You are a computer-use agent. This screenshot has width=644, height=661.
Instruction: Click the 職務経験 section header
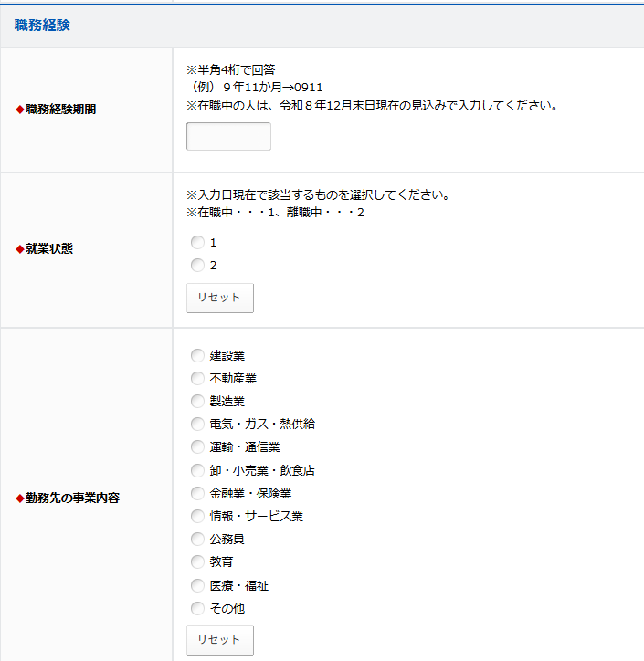point(42,26)
